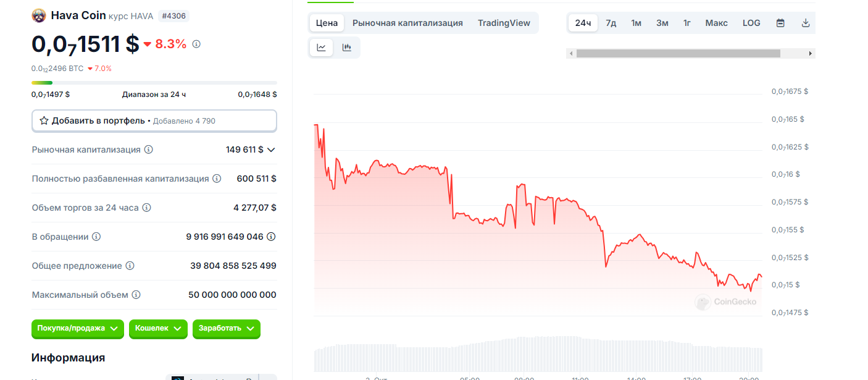This screenshot has height=380, width=868.
Task: Open info tooltip for В обращении label
Action: 96,237
